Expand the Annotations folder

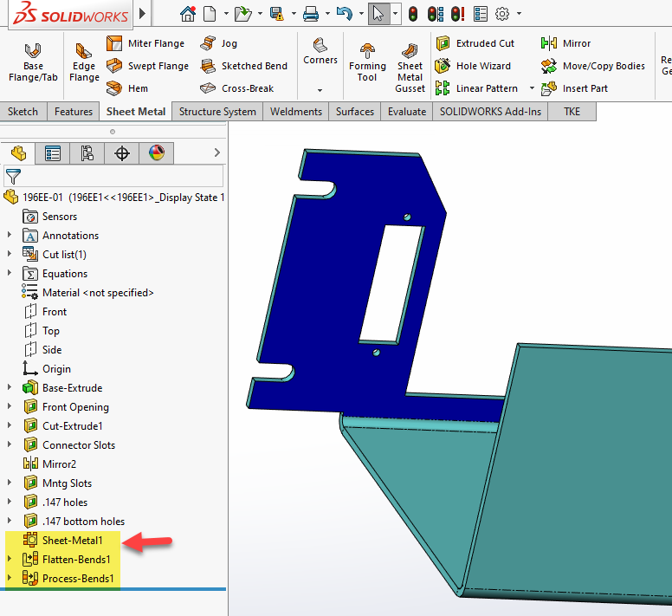10,235
